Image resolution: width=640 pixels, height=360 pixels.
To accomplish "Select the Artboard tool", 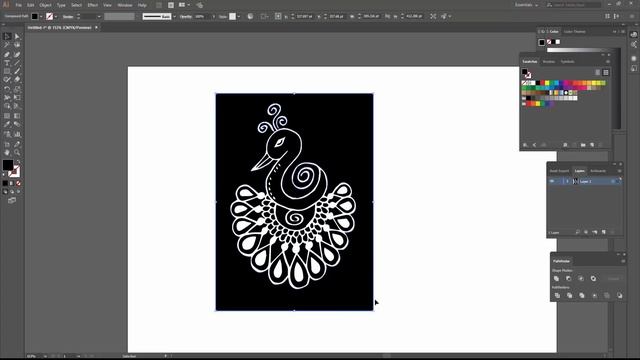I will (7, 144).
